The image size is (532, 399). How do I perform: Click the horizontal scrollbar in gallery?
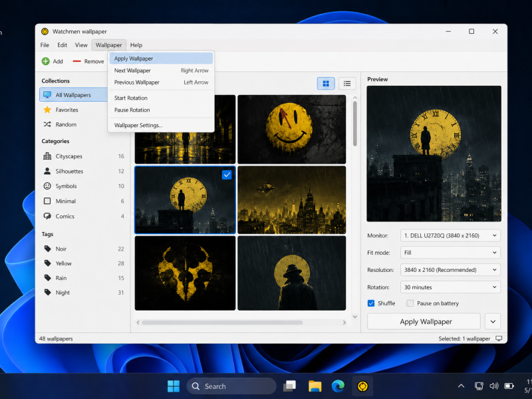(222, 323)
